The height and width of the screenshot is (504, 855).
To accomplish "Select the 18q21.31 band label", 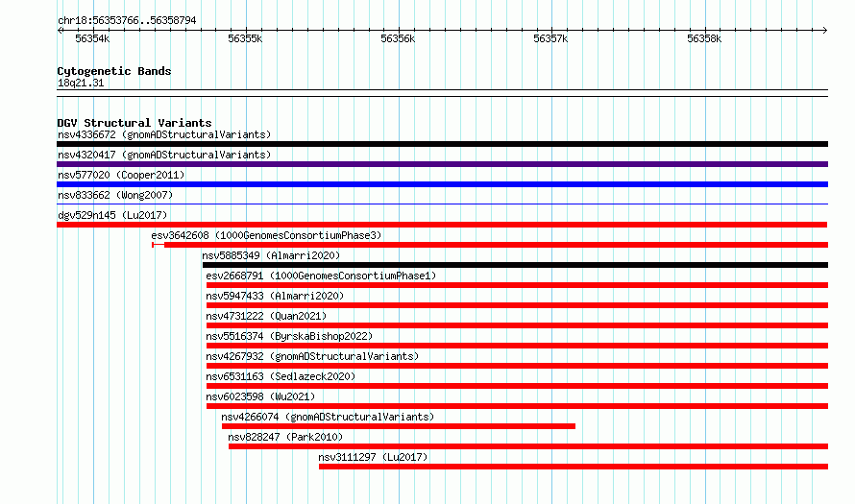I will (81, 83).
